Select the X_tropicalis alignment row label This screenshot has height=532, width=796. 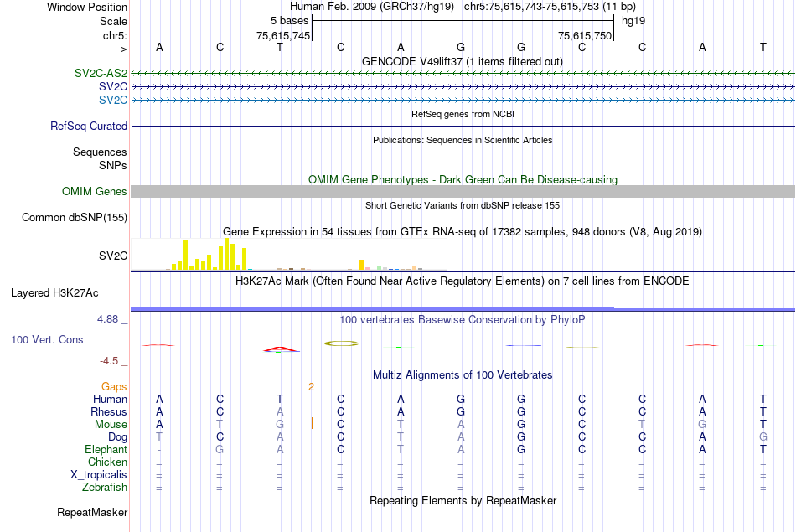point(99,475)
